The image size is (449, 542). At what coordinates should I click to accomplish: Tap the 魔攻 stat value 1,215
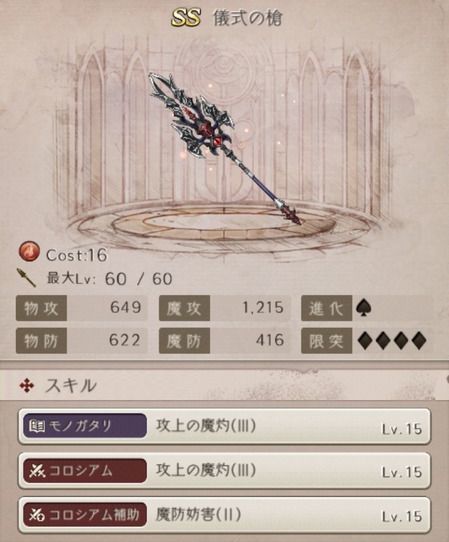263,307
